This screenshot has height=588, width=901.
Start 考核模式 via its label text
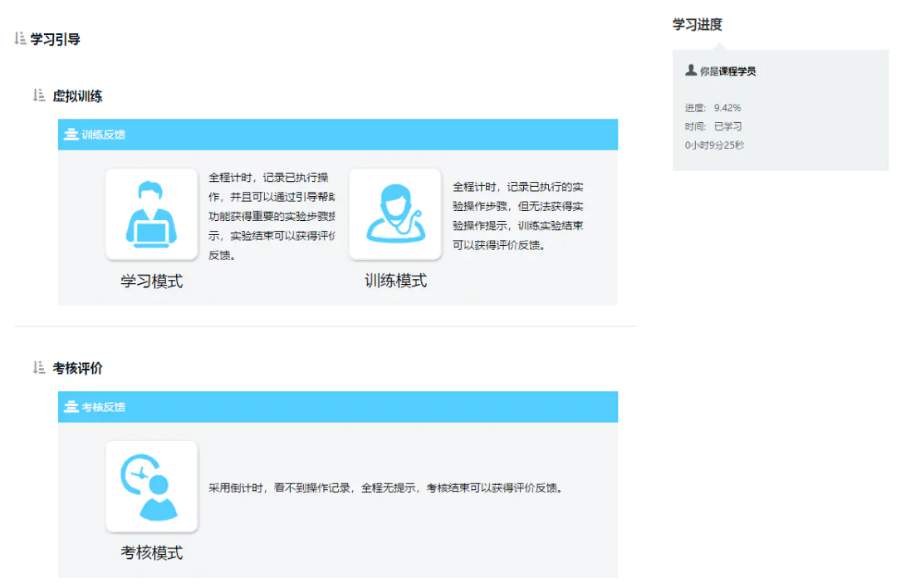[151, 551]
